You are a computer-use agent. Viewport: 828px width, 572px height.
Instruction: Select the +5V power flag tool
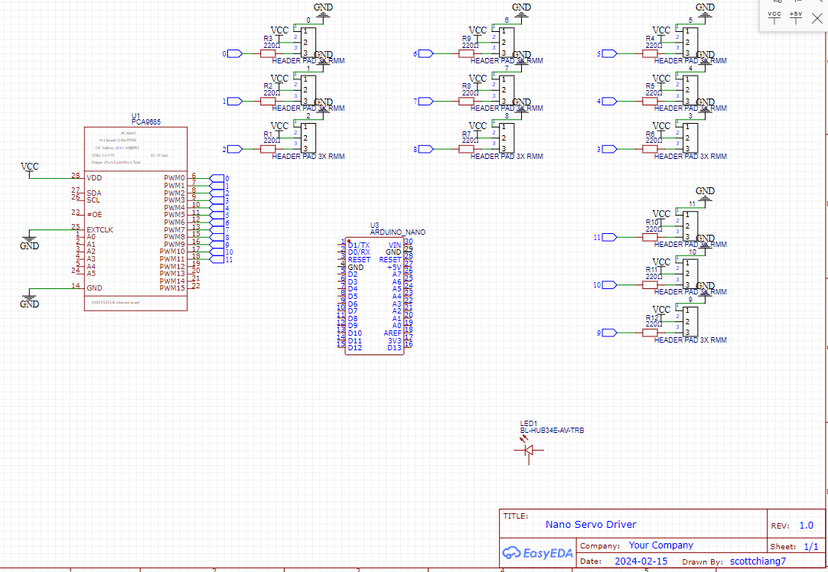pos(796,17)
